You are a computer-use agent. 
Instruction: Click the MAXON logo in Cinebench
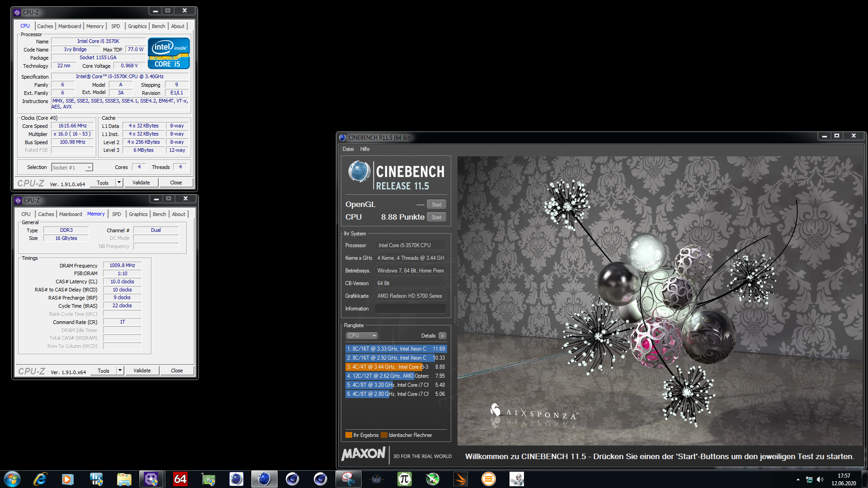(363, 454)
